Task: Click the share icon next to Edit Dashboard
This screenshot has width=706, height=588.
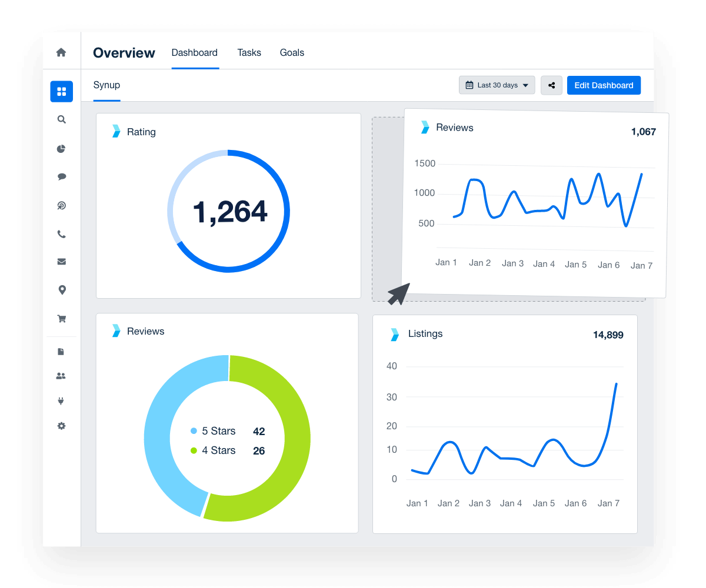Action: click(551, 85)
